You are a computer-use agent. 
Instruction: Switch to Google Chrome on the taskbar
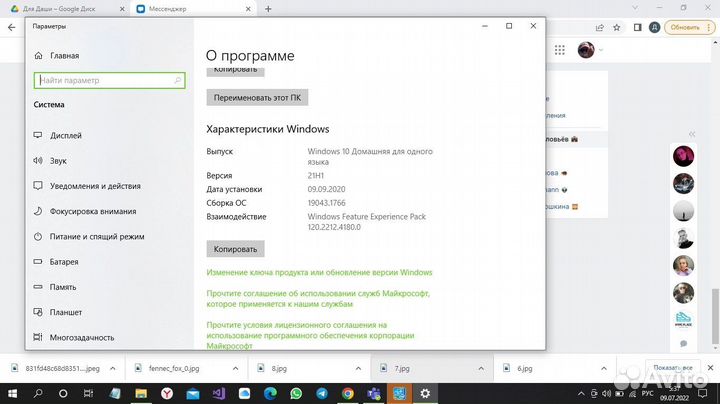pyautogui.click(x=348, y=393)
